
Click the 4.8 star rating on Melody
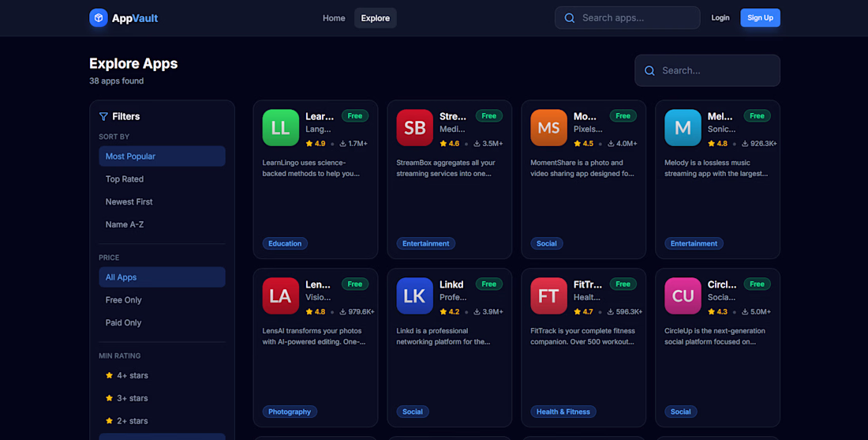[717, 144]
